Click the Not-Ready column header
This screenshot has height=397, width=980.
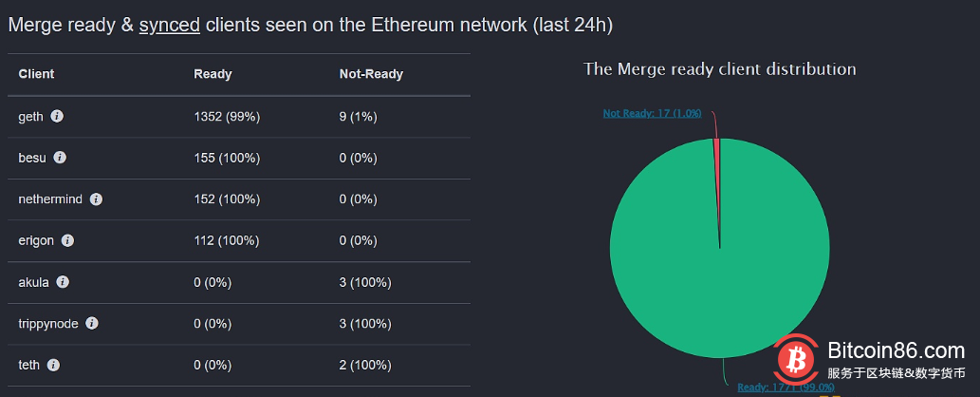371,74
